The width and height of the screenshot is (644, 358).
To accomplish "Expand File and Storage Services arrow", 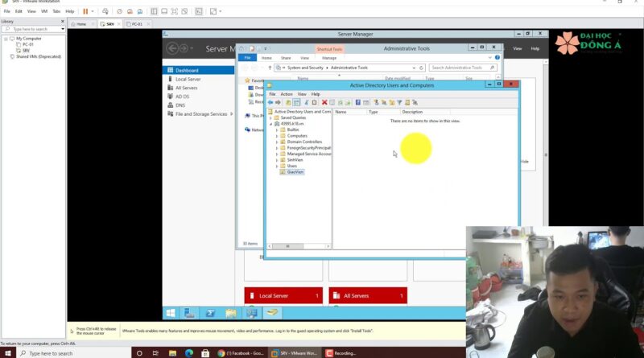I will [232, 114].
